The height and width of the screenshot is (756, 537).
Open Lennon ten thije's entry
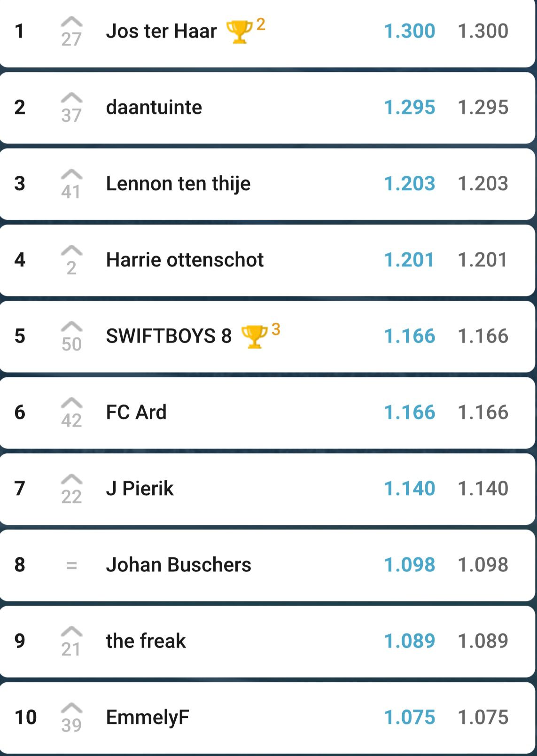click(267, 184)
